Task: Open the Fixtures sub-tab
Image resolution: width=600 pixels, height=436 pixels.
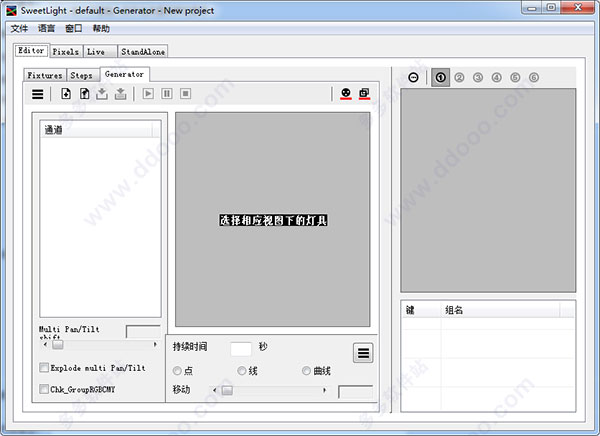Action: [45, 75]
